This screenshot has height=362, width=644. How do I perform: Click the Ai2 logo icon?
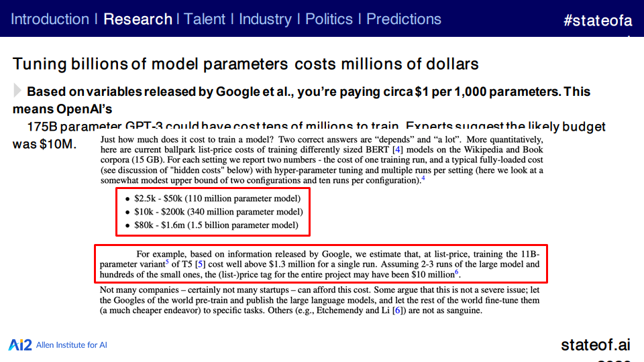click(19, 345)
